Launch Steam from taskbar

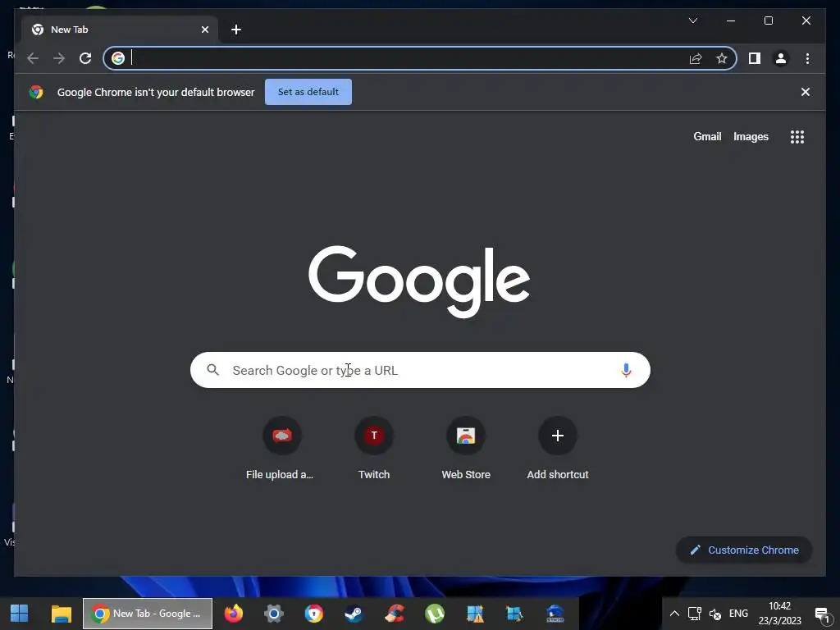pyautogui.click(x=354, y=614)
